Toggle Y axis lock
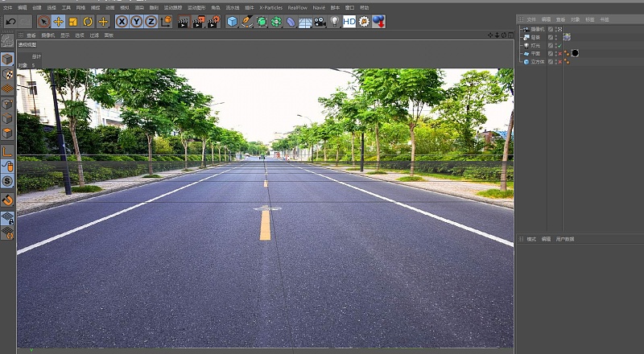This screenshot has height=354, width=644. click(x=136, y=22)
